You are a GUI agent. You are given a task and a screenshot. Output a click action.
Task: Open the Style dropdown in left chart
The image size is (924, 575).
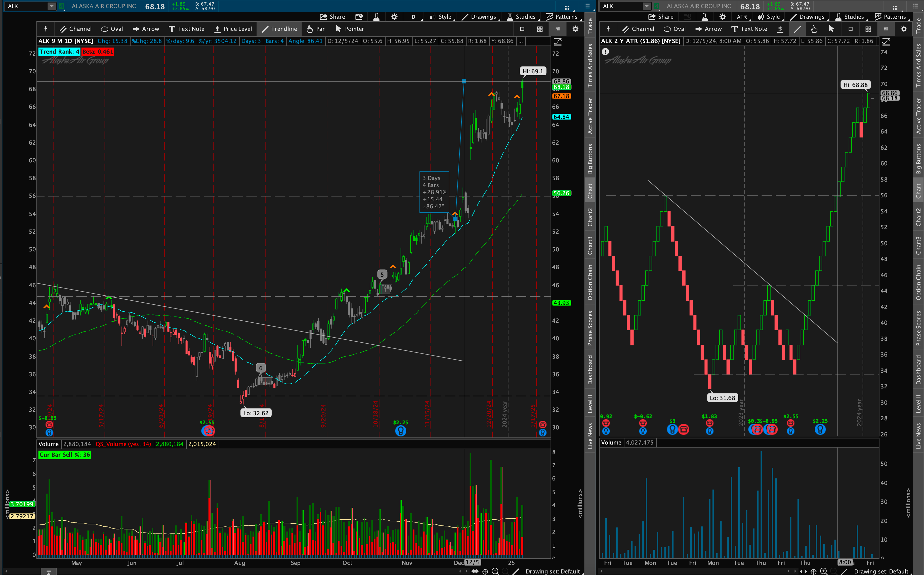coord(440,17)
